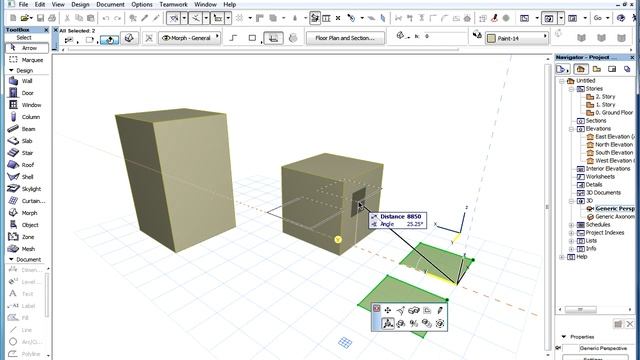
Task: Click the Paint-14 color swatch
Action: pyautogui.click(x=491, y=38)
